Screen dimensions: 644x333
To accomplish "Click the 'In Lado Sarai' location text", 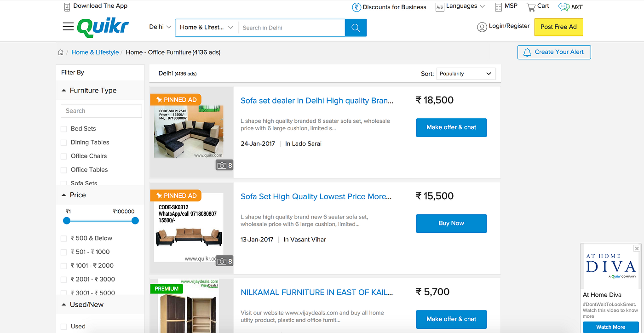I will (x=303, y=144).
